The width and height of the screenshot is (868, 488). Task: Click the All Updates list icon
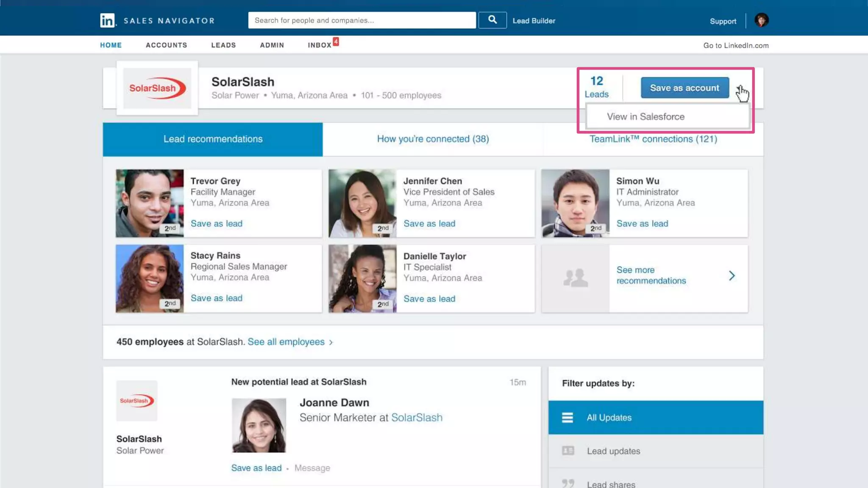(568, 418)
